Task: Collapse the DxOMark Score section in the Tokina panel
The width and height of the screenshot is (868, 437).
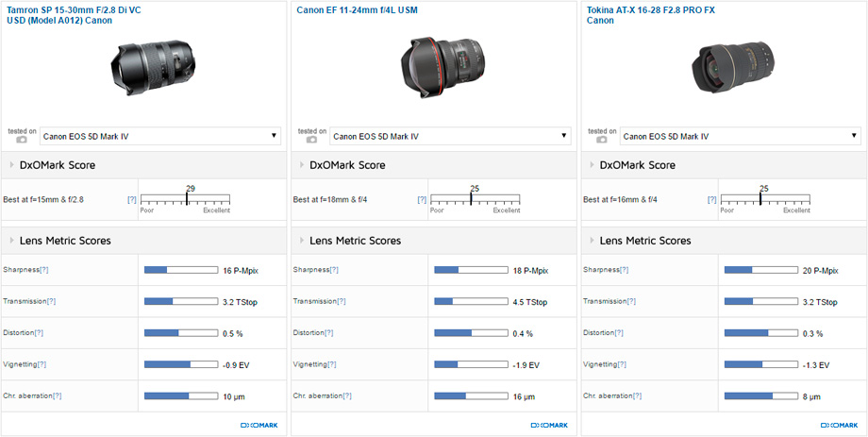Action: coord(593,165)
